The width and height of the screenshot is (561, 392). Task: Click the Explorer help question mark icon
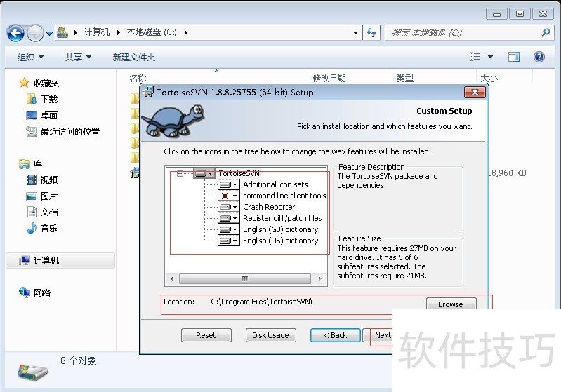(539, 57)
